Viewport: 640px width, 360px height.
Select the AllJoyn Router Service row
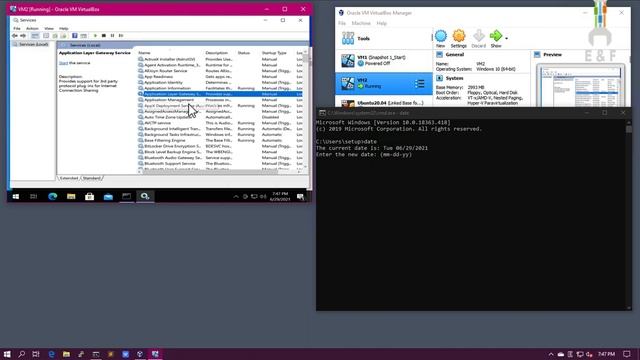[220, 71]
